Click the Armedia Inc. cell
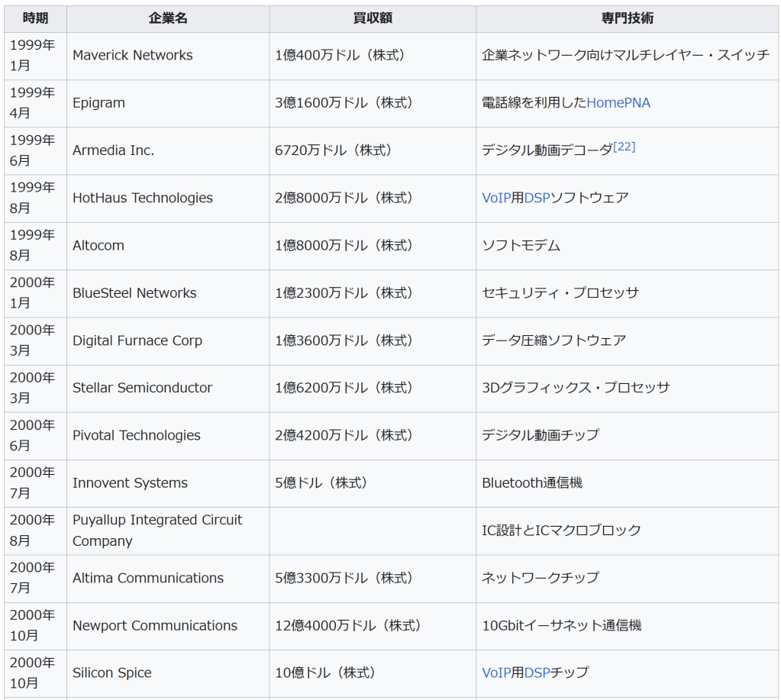The width and height of the screenshot is (781, 700). 113,151
